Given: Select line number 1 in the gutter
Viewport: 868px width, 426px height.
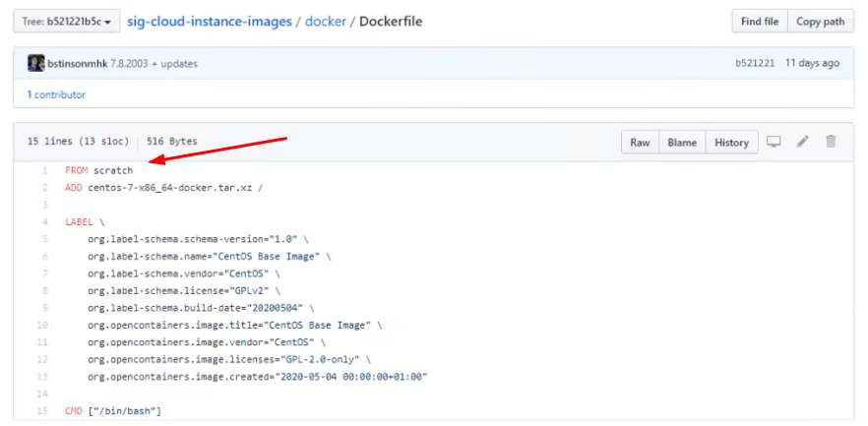Looking at the screenshot, I should click(45, 170).
